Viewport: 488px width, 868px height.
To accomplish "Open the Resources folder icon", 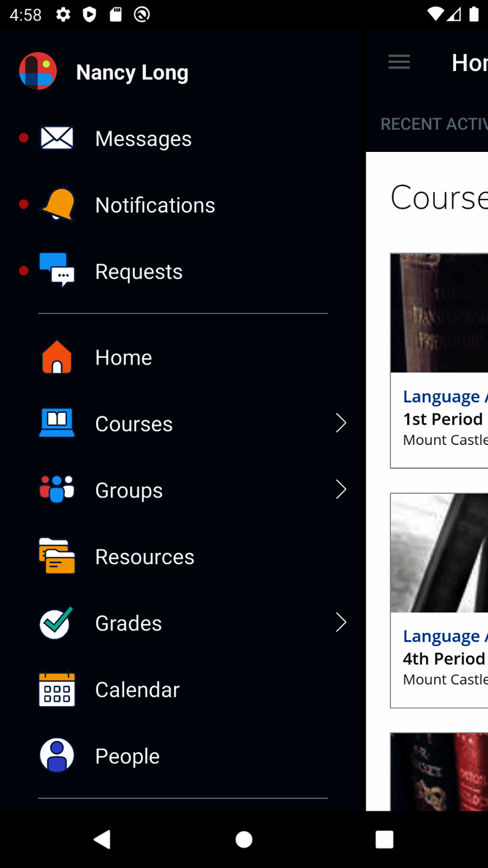I will 57,556.
